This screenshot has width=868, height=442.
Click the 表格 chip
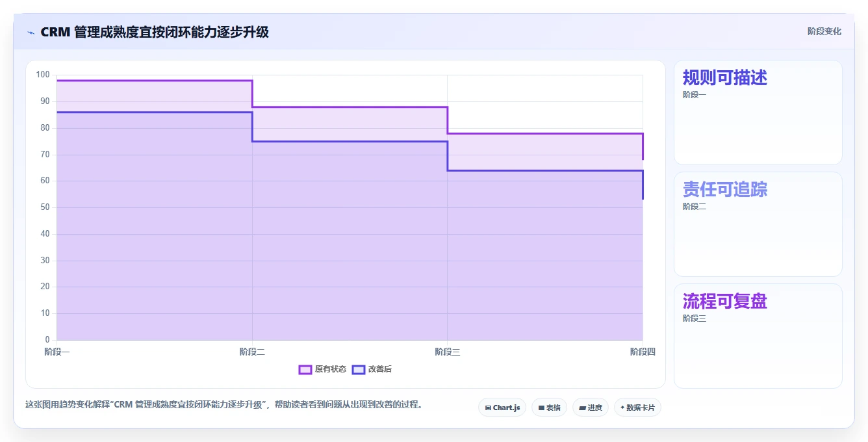click(549, 408)
